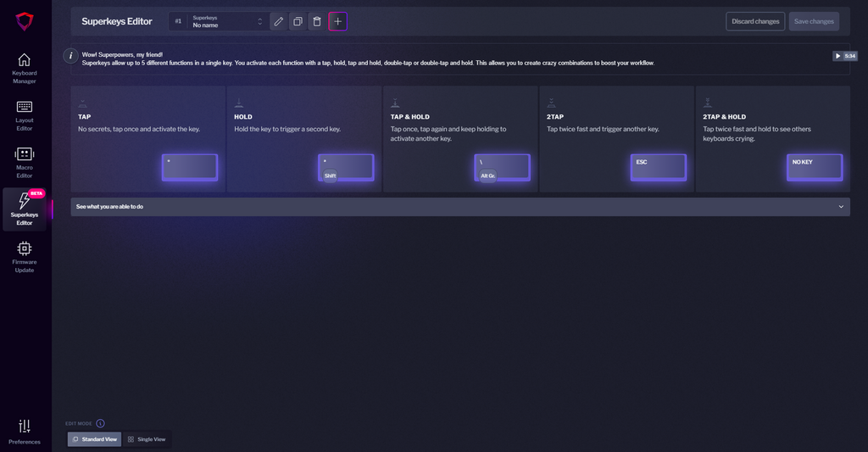Click Save changes button
868x452 pixels.
(x=813, y=21)
